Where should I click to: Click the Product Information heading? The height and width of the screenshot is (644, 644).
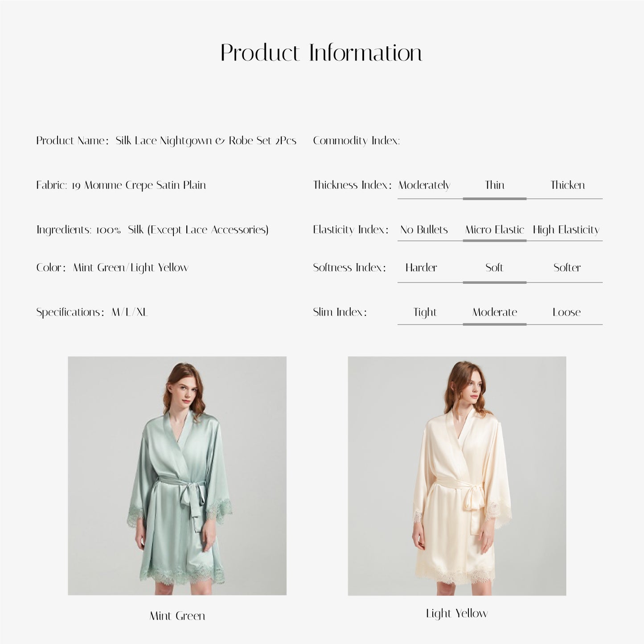[321, 53]
